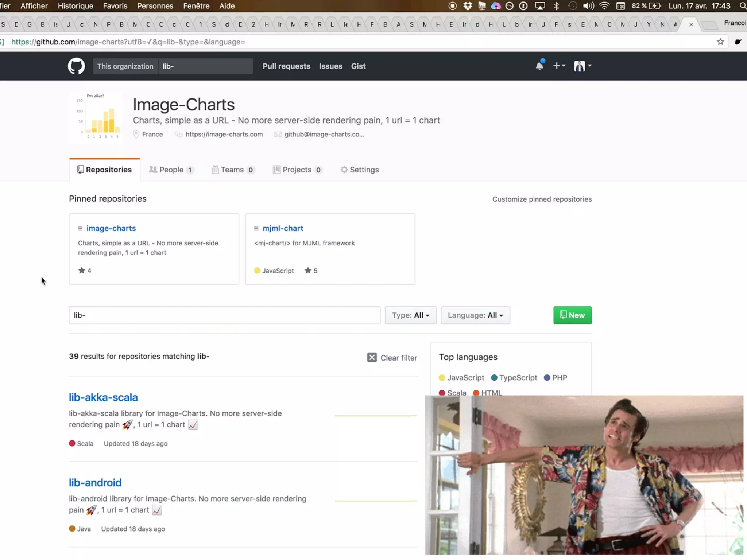Open the plus create-new dropdown
Viewport: 747px width, 560px height.
(559, 66)
